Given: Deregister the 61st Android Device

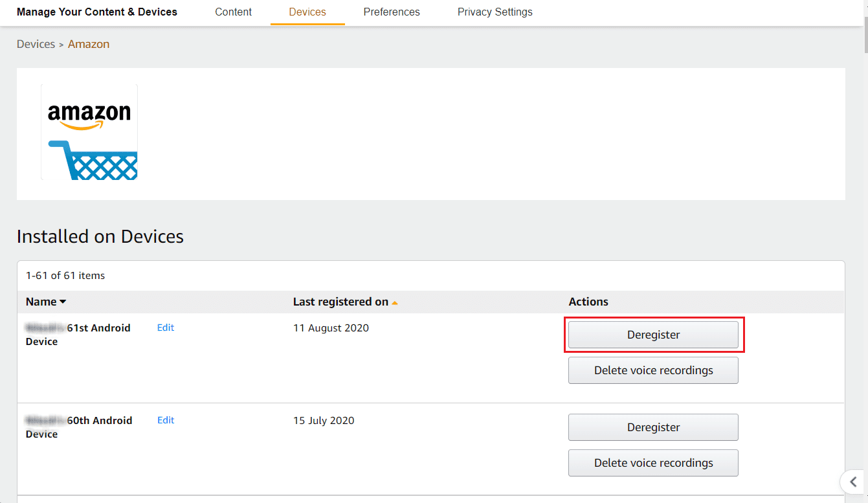Looking at the screenshot, I should click(x=653, y=335).
